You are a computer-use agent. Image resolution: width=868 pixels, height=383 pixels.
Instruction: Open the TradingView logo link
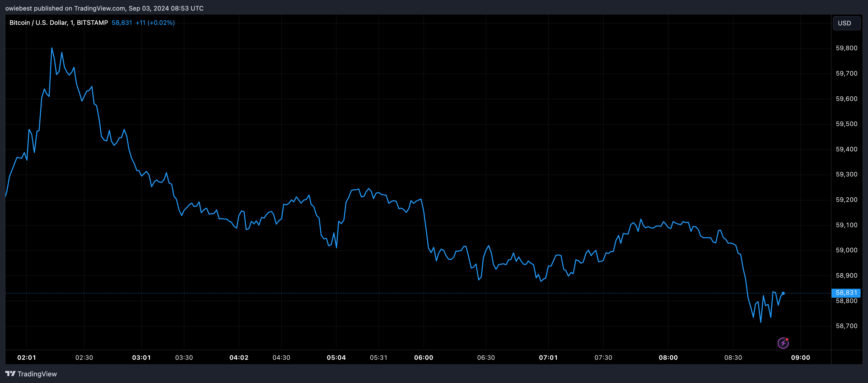[31, 374]
